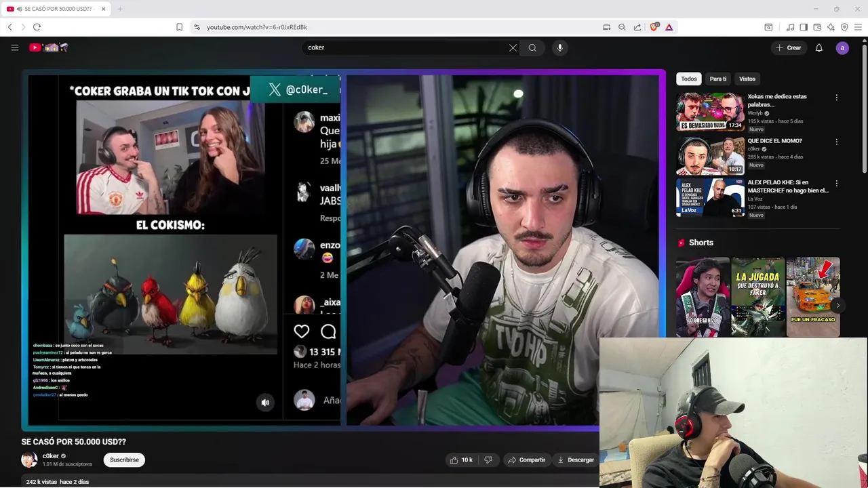Select the Para ti filter chip
The height and width of the screenshot is (488, 868).
718,79
